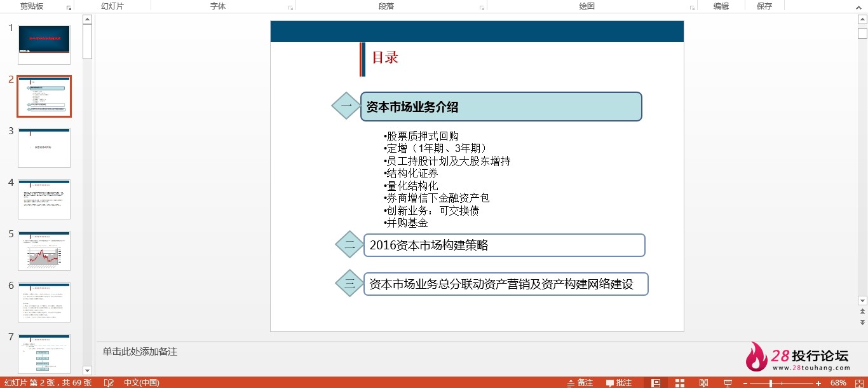Toggle the 备注 notes pane
The height and width of the screenshot is (388, 868).
tap(580, 383)
